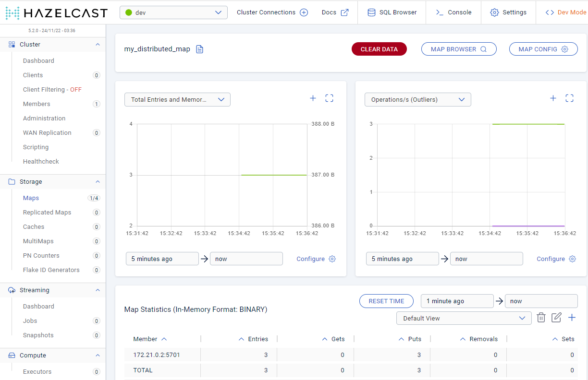This screenshot has height=380, width=588.
Task: Collapse the Storage section in sidebar
Action: [98, 182]
